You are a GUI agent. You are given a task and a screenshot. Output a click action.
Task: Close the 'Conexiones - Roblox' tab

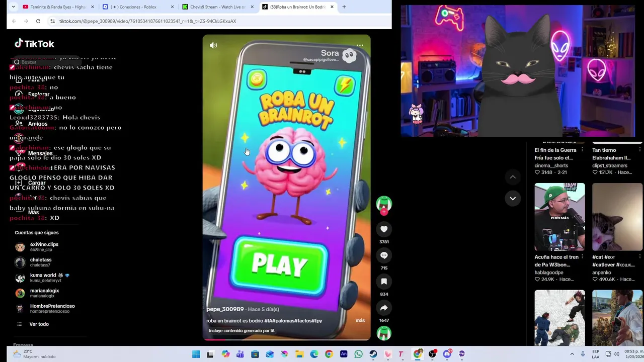click(x=173, y=7)
